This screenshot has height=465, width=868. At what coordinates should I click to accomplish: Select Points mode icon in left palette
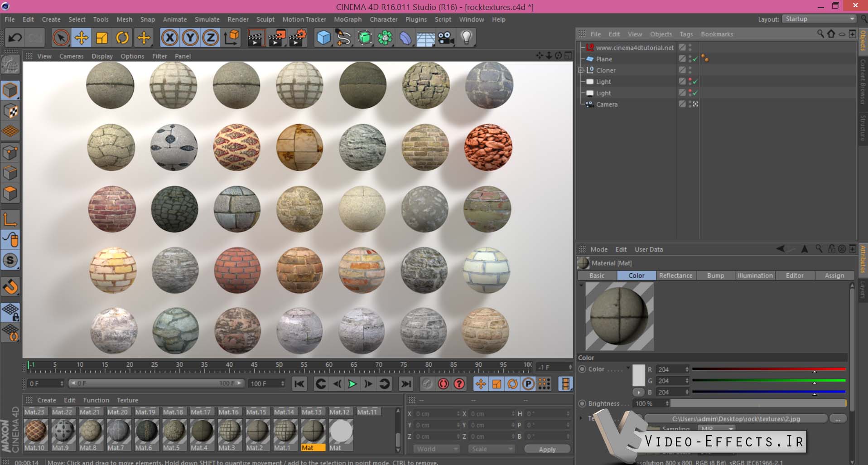[x=10, y=153]
